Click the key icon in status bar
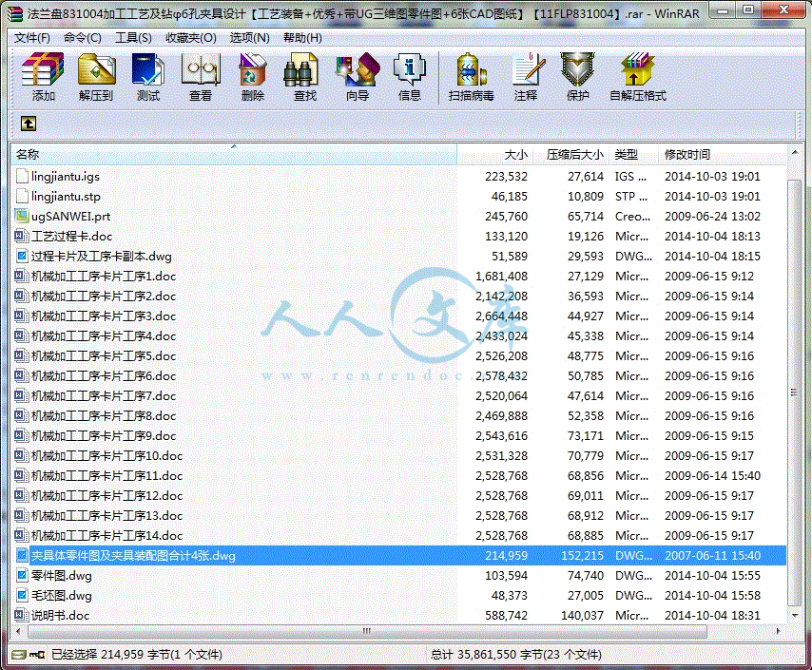 click(x=37, y=655)
